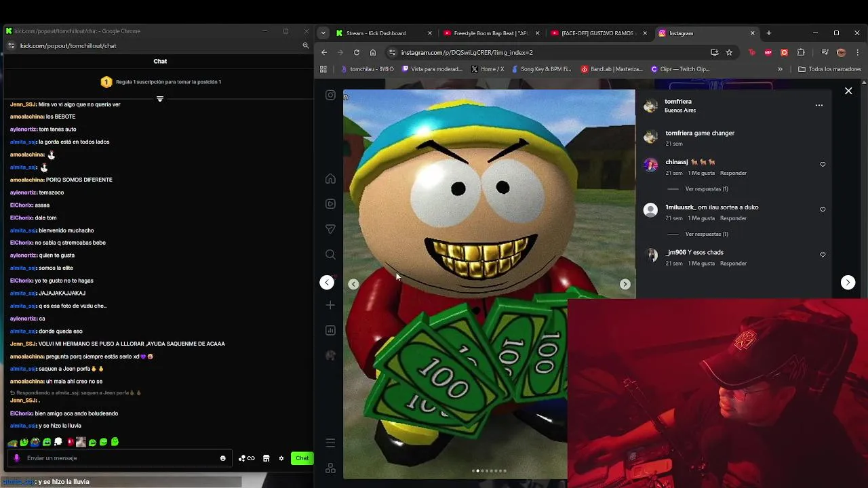Viewport: 868px width, 488px height.
Task: Open the bookmarks bar apps grid icon
Action: click(323, 69)
